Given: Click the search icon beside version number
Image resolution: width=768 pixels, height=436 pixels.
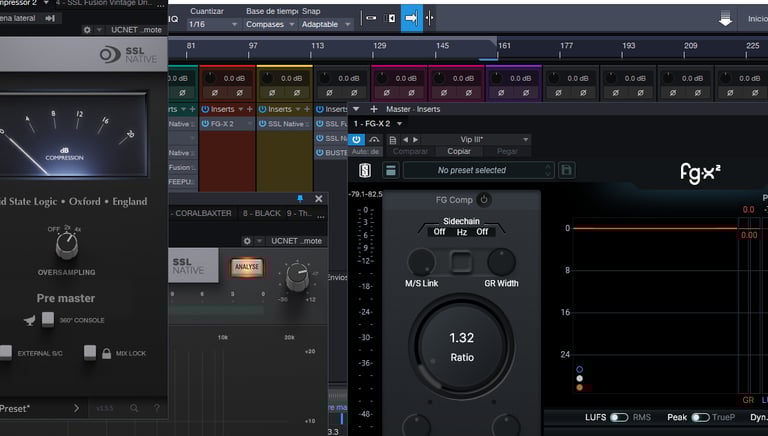Looking at the screenshot, I should [x=135, y=408].
